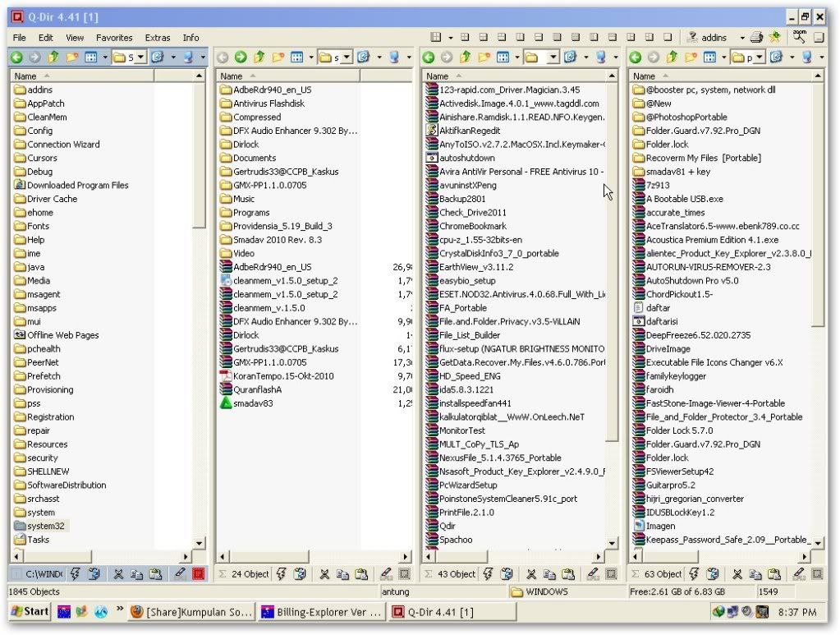
Task: Select Folder.lock folder in fourth pane
Action: pyautogui.click(x=660, y=144)
